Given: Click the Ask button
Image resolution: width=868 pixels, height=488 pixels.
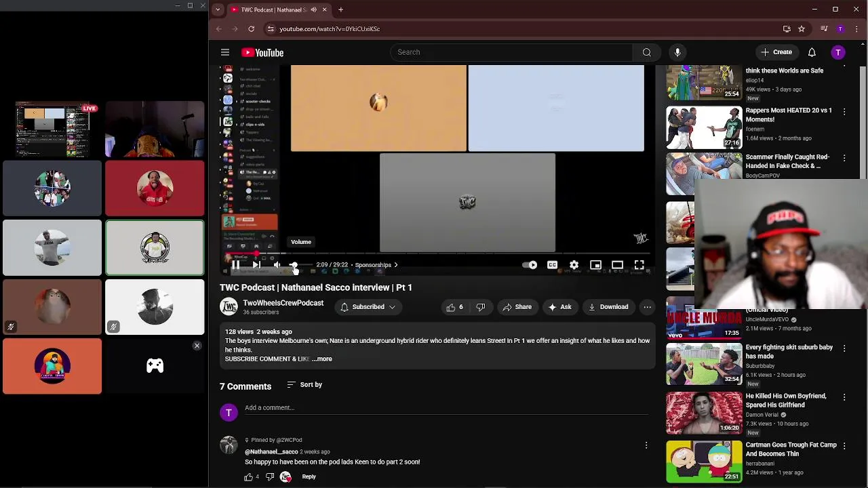Looking at the screenshot, I should click(559, 307).
